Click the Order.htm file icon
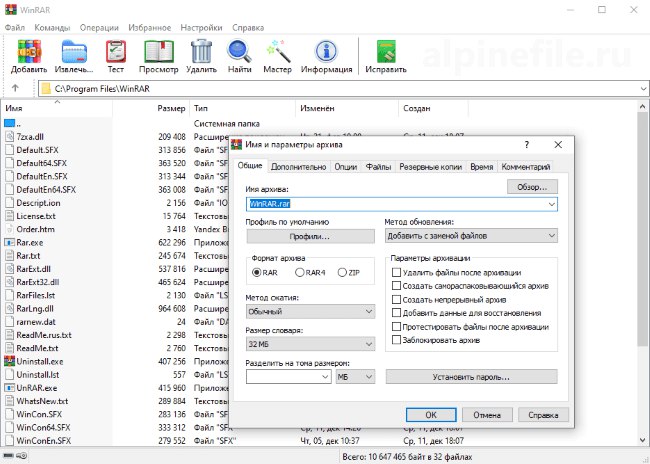The width and height of the screenshot is (650, 464). [10, 229]
